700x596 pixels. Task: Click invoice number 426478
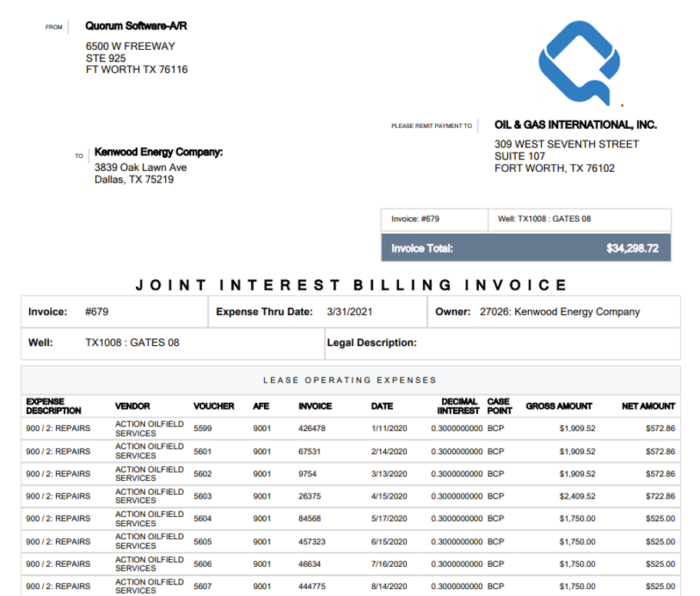[x=312, y=428]
